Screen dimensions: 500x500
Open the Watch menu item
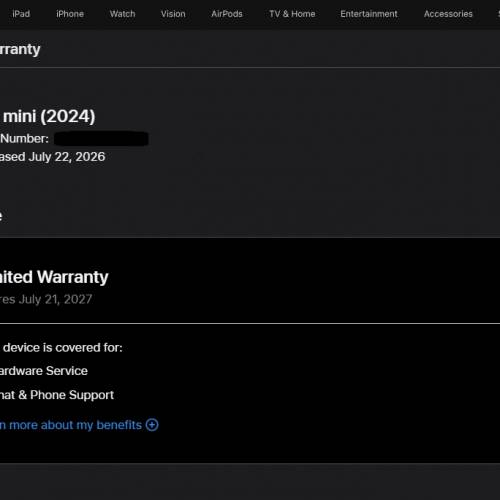tap(122, 14)
